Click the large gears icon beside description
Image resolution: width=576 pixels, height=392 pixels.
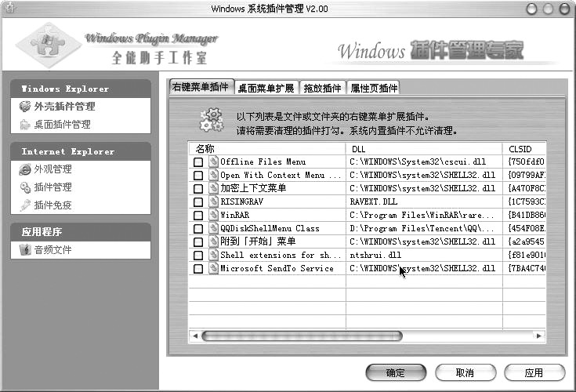click(212, 120)
